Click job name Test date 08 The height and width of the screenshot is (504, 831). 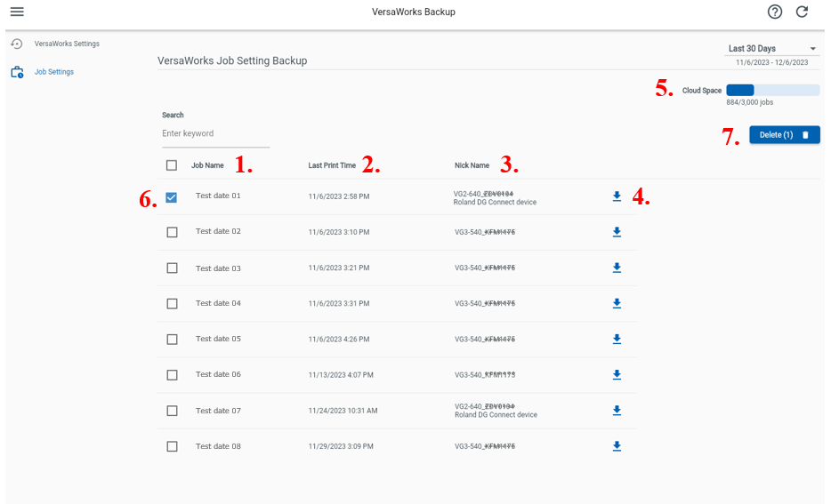[218, 446]
